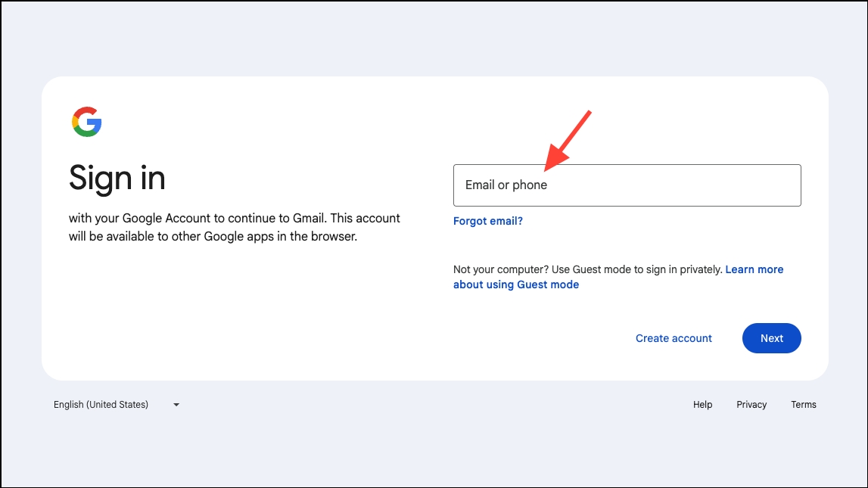Open the Forgot email? link
This screenshot has height=488, width=868.
[487, 221]
